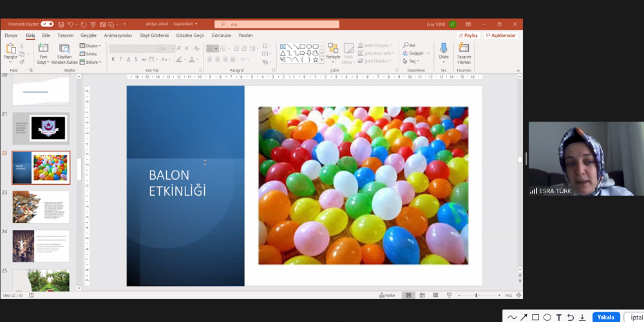Click the blue Yakala capture button
Viewport: 644px width, 322px height.
pyautogui.click(x=606, y=317)
